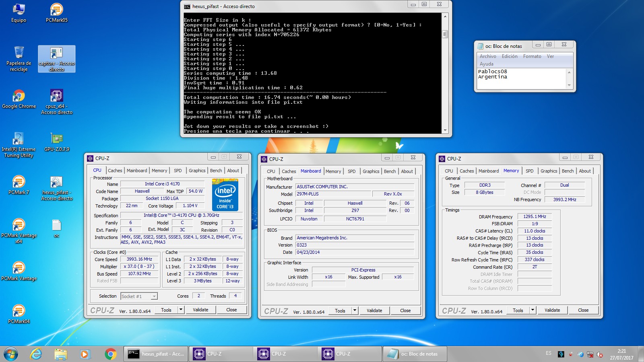Open Memory tab in left CPU-Z window
The width and height of the screenshot is (644, 362).
159,171
